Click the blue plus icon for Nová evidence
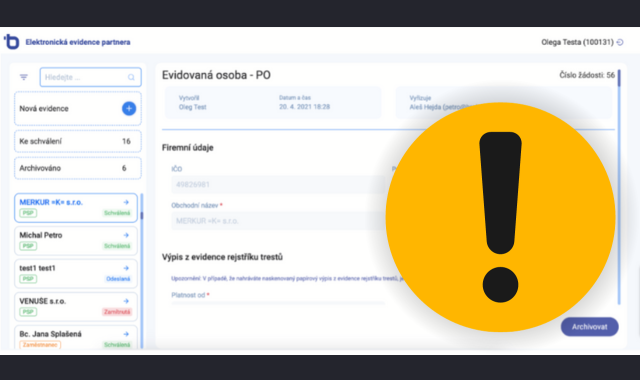 (129, 108)
